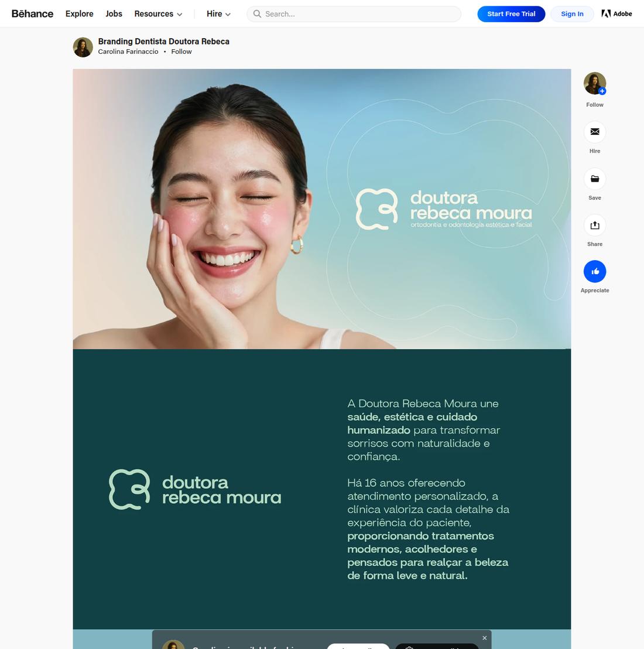Close the bottom notification banner
Viewport: 644px width, 649px height.
tap(484, 638)
